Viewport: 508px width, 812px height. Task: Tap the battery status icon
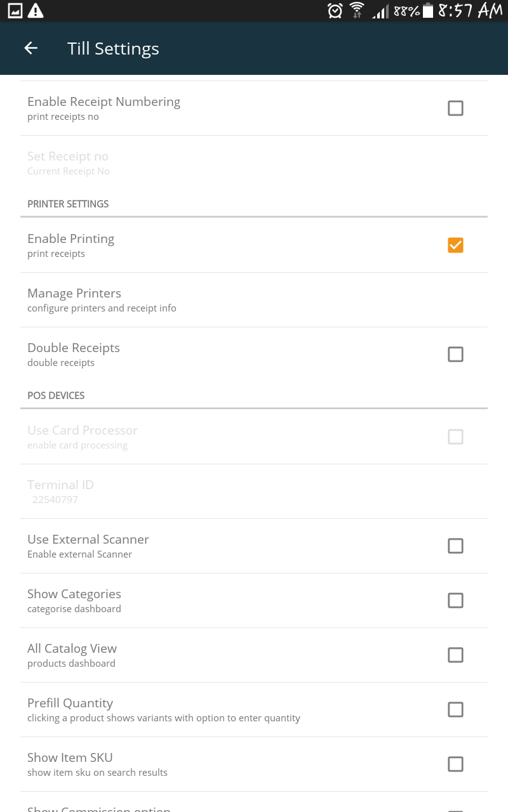(x=428, y=11)
